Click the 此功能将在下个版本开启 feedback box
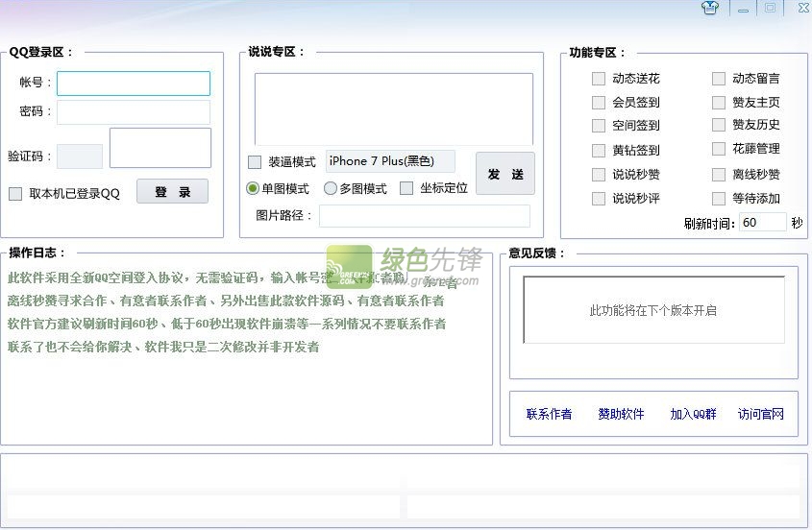This screenshot has width=812, height=530. point(653,310)
